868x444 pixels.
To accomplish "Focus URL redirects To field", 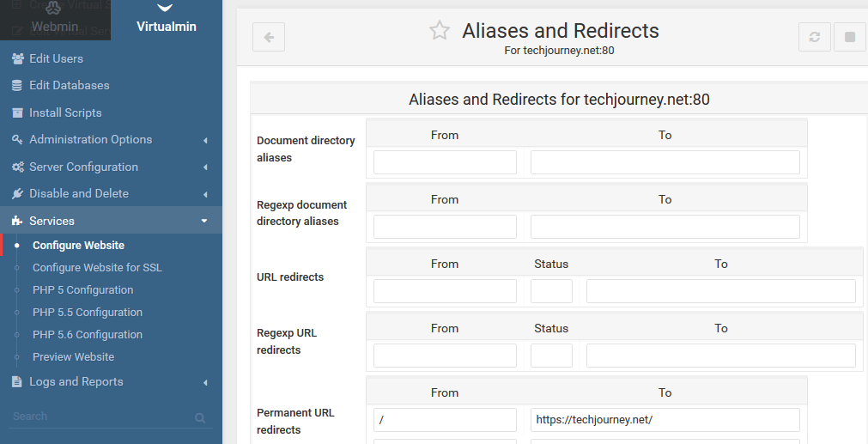I will (x=720, y=291).
